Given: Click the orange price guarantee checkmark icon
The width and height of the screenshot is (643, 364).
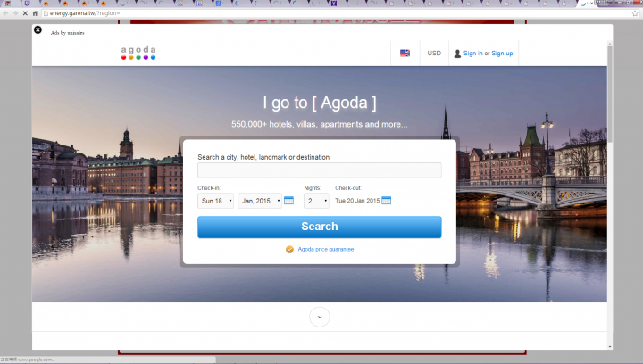Looking at the screenshot, I should (x=289, y=249).
